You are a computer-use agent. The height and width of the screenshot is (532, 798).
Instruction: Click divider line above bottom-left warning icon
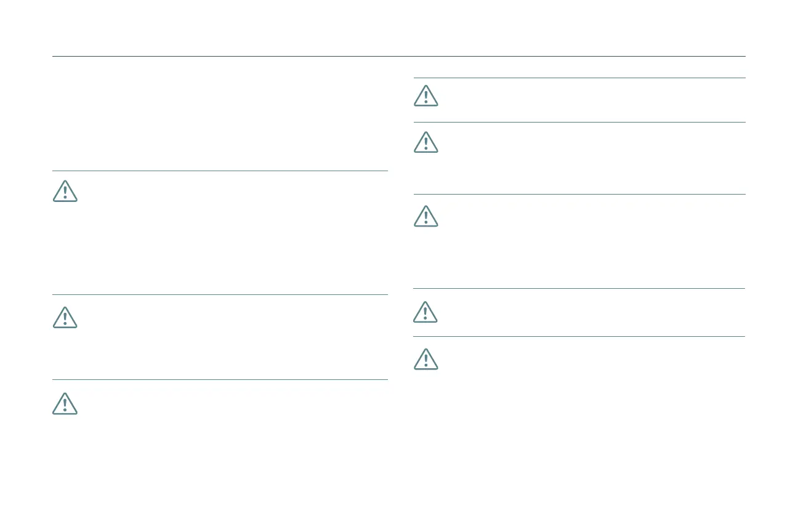click(x=220, y=380)
